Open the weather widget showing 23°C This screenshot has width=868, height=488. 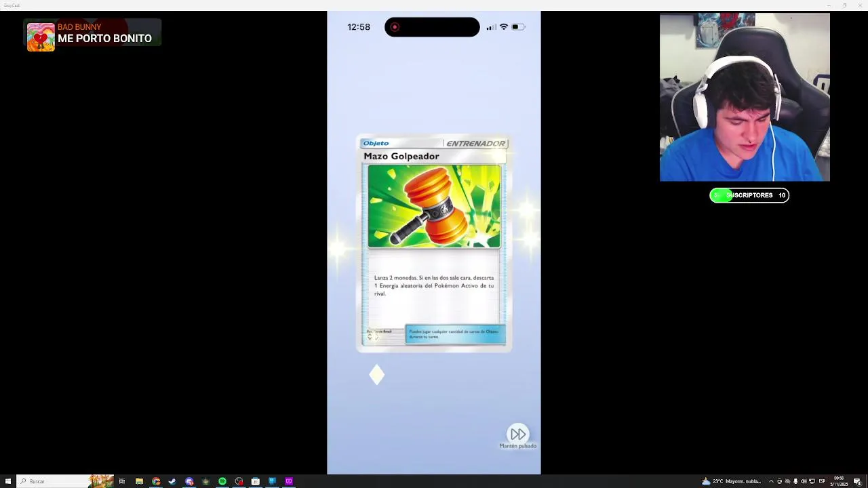730,481
